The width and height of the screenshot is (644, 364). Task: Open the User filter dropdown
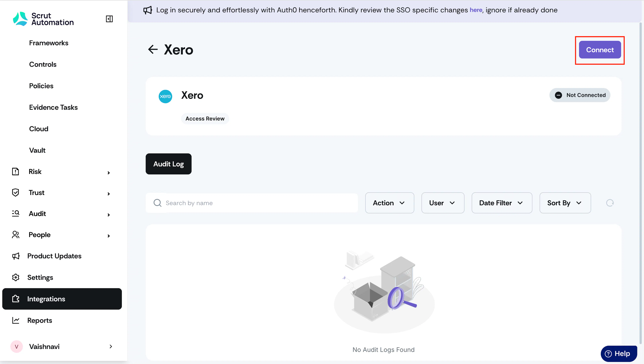(x=443, y=203)
